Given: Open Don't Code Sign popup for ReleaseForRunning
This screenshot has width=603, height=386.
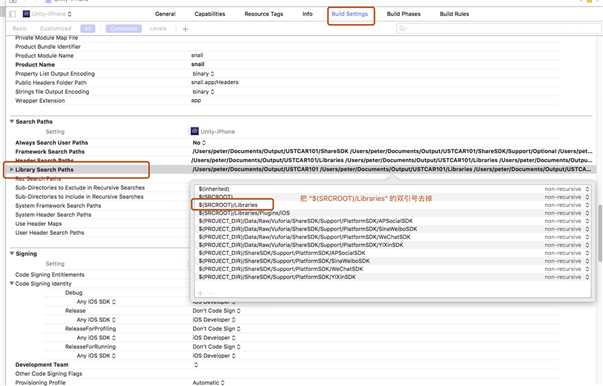Looking at the screenshot, I should click(x=217, y=347).
